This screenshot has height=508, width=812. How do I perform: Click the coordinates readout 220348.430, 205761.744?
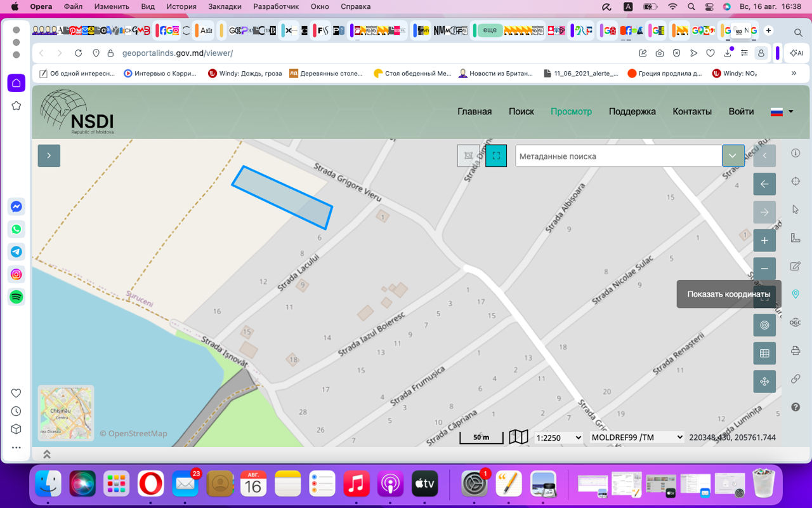pos(732,438)
